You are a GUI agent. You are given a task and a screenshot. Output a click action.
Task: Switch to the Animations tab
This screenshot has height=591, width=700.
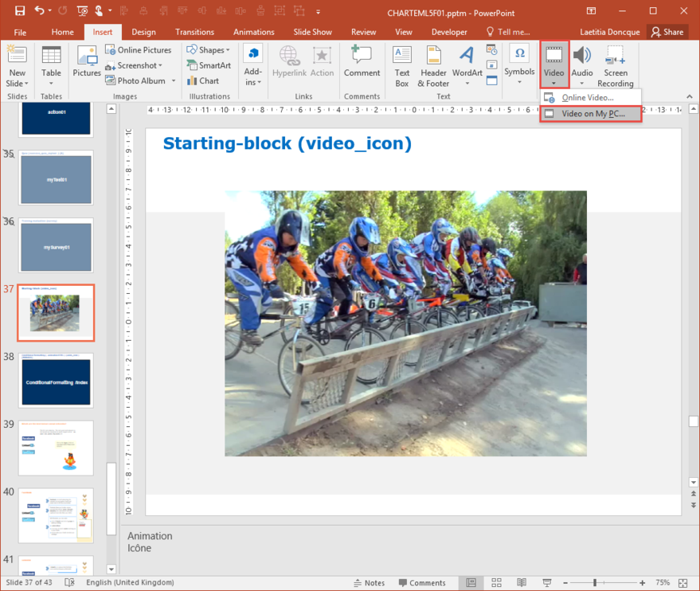[x=254, y=32]
